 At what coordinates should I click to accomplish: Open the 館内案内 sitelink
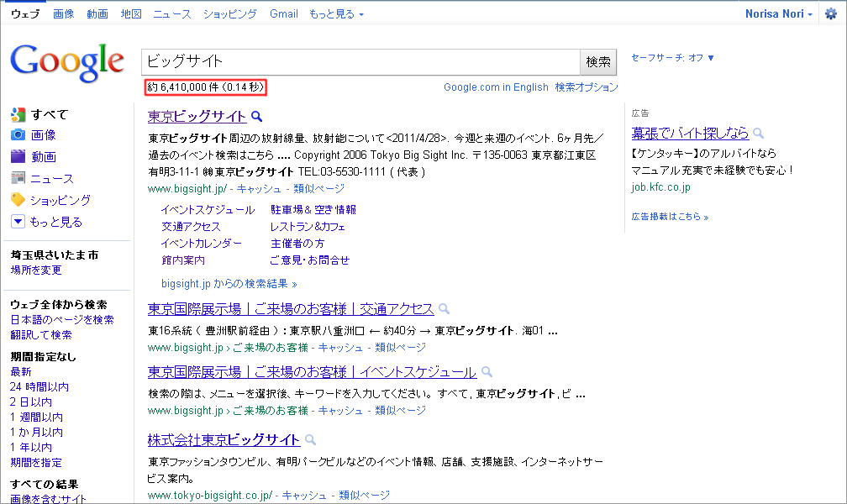[183, 260]
